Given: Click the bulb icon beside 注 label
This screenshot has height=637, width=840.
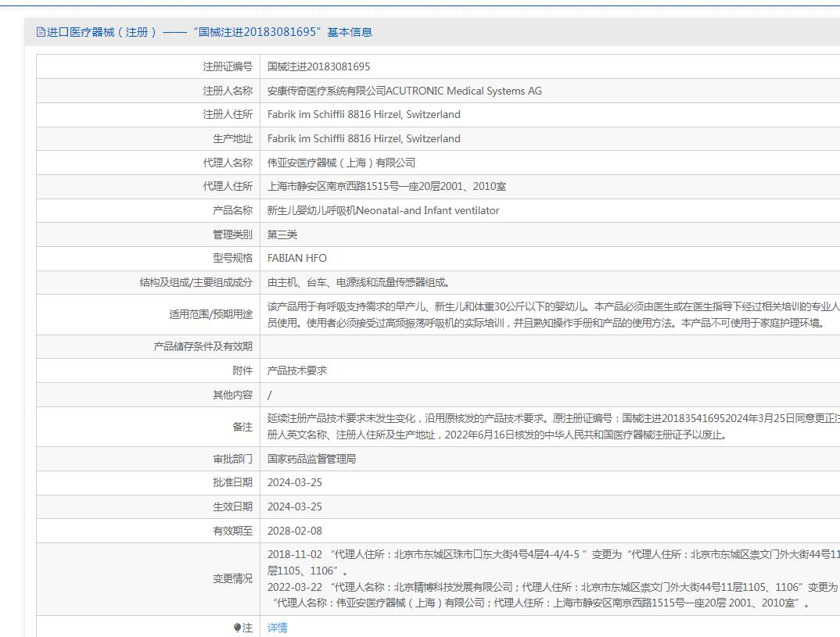Looking at the screenshot, I should point(237,628).
